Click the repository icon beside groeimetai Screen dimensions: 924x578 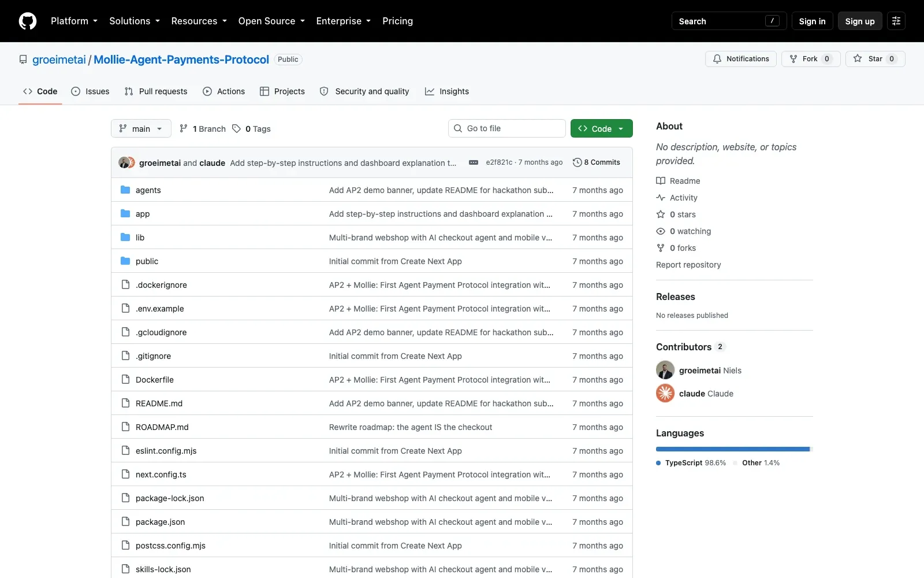coord(23,60)
